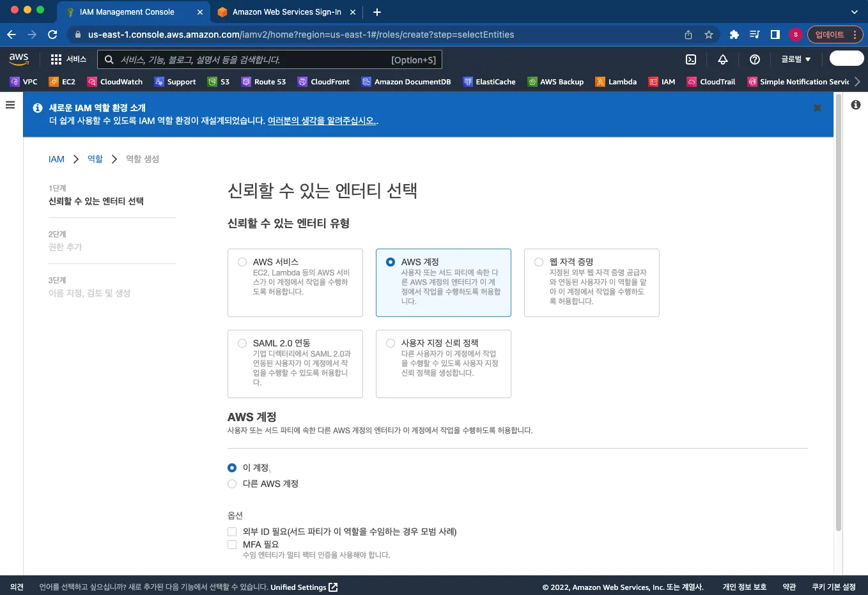The width and height of the screenshot is (868, 595).
Task: Enable the MFA 필요 checkbox
Action: coord(232,545)
